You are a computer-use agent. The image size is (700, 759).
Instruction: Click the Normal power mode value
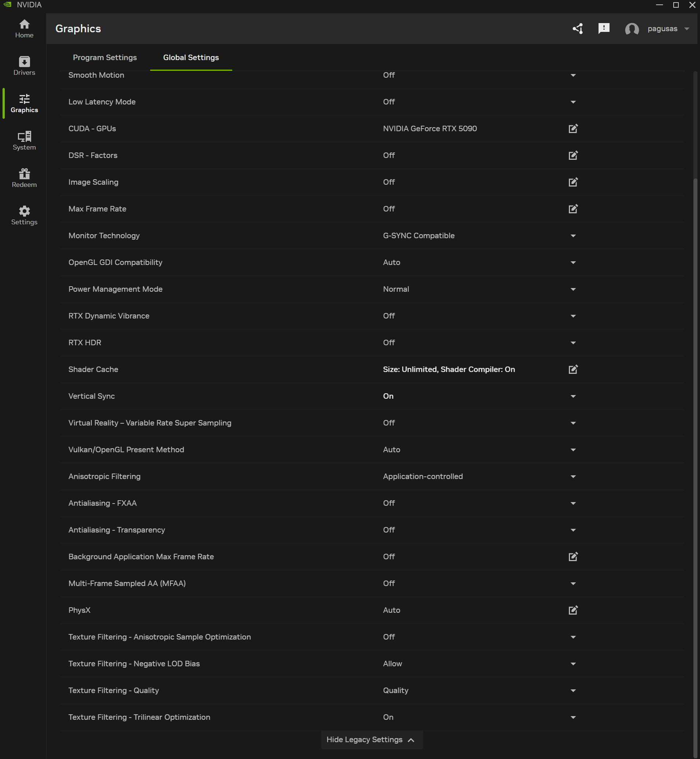tap(396, 289)
